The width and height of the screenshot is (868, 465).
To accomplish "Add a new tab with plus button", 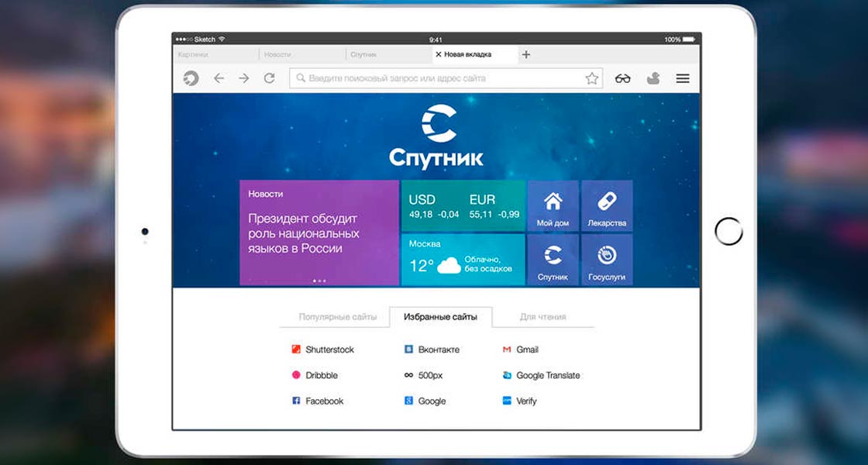I will coord(526,54).
